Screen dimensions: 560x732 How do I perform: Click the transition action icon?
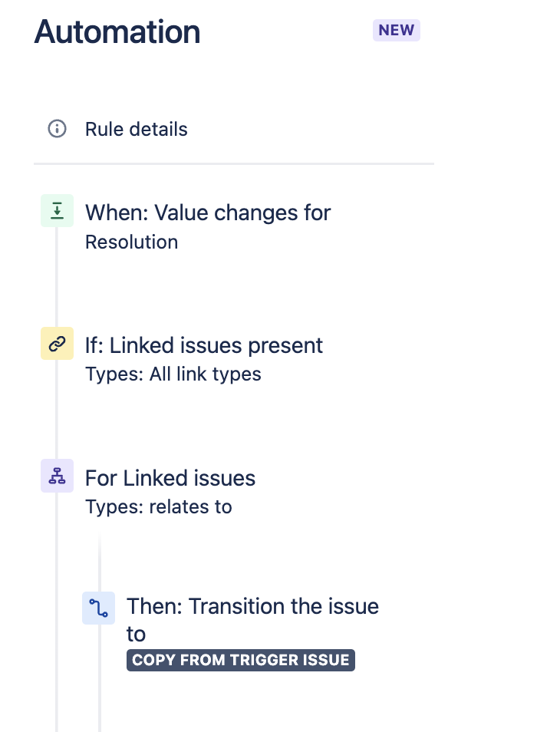coord(98,607)
